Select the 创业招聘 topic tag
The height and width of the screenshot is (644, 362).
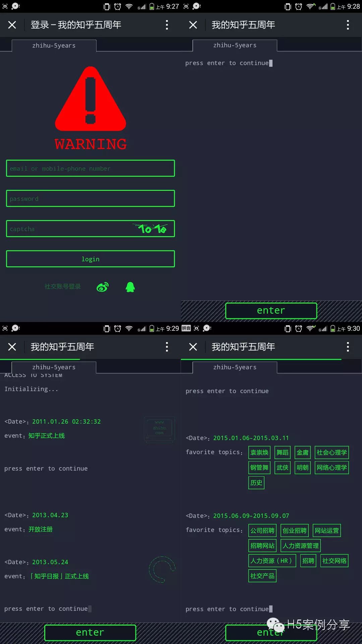295,531
